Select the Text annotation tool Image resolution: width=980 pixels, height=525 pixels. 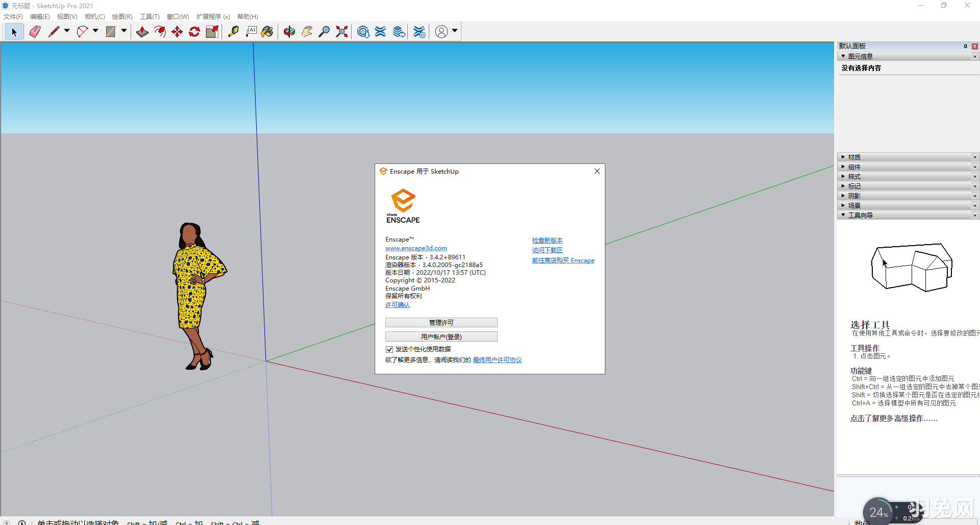251,31
